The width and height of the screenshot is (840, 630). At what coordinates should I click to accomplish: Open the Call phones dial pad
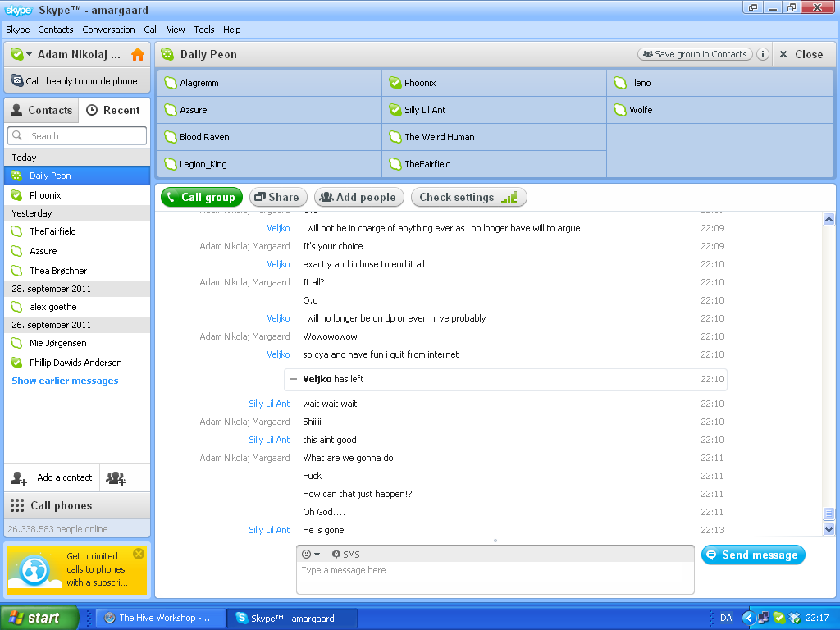tap(77, 505)
